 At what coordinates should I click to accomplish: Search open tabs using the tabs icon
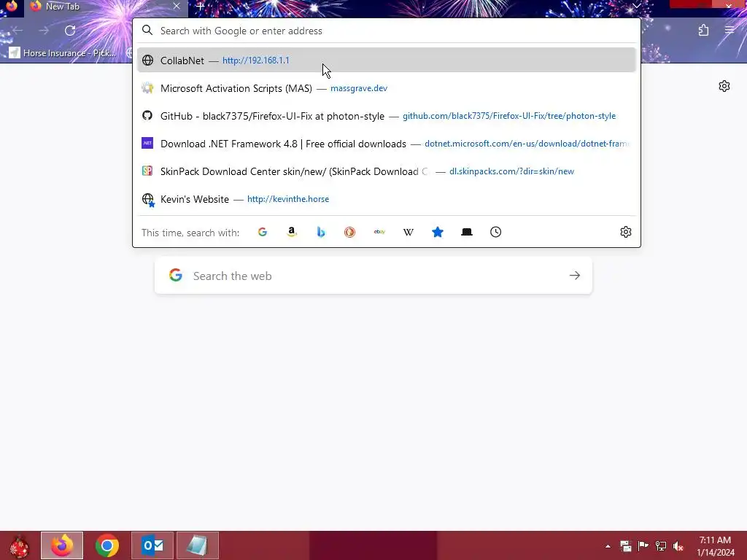pos(467,232)
